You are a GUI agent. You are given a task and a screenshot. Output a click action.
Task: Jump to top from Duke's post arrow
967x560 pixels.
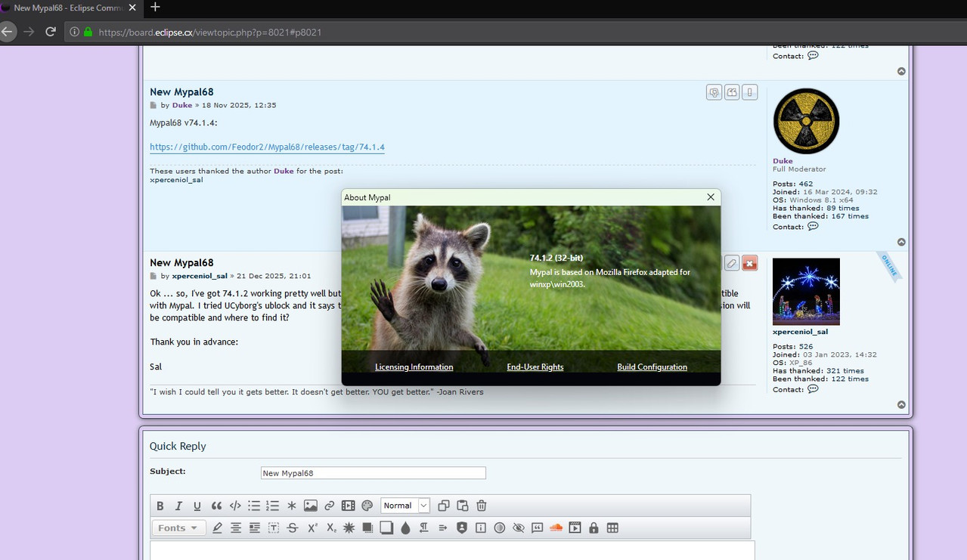coord(901,242)
